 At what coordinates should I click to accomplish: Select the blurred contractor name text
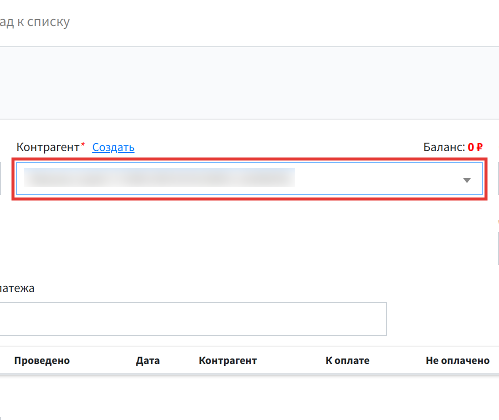(x=159, y=177)
